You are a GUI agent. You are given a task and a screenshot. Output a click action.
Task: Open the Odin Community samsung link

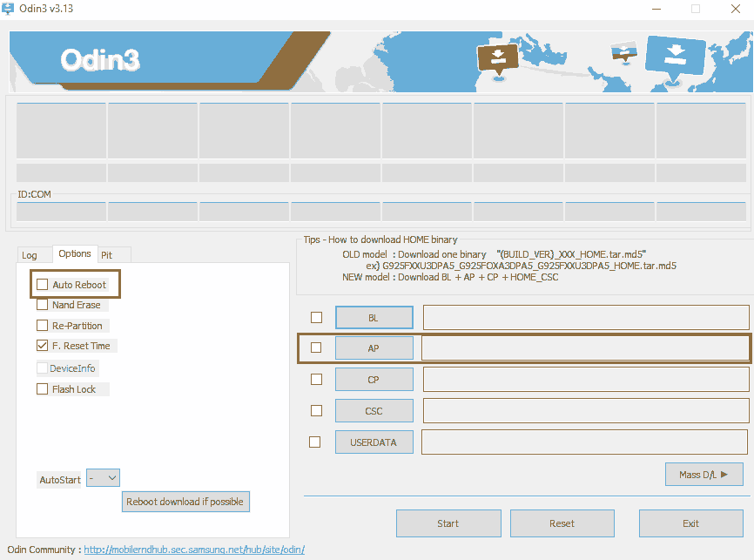click(x=194, y=550)
